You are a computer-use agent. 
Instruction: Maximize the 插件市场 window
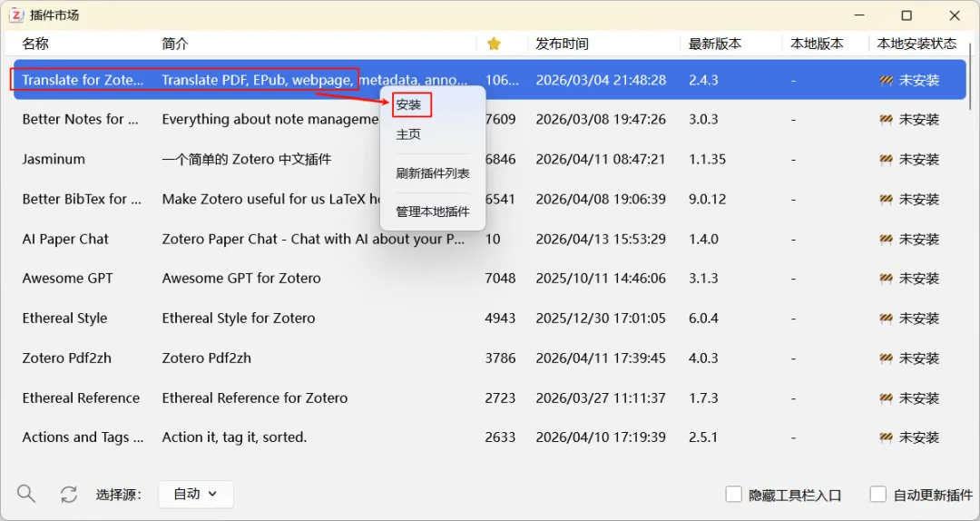tap(906, 15)
